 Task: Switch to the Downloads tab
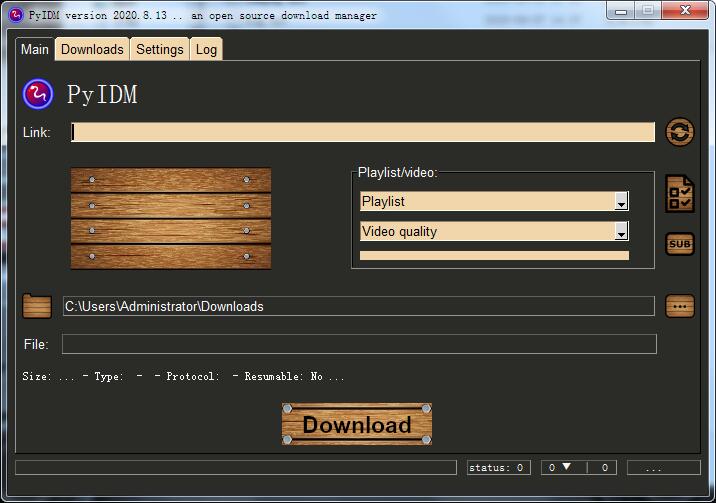tap(92, 49)
